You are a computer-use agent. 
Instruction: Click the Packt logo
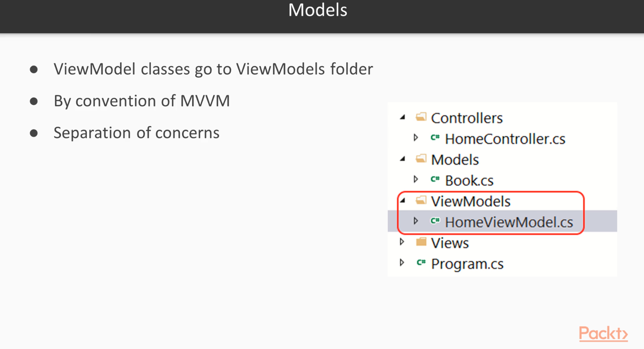(x=603, y=333)
